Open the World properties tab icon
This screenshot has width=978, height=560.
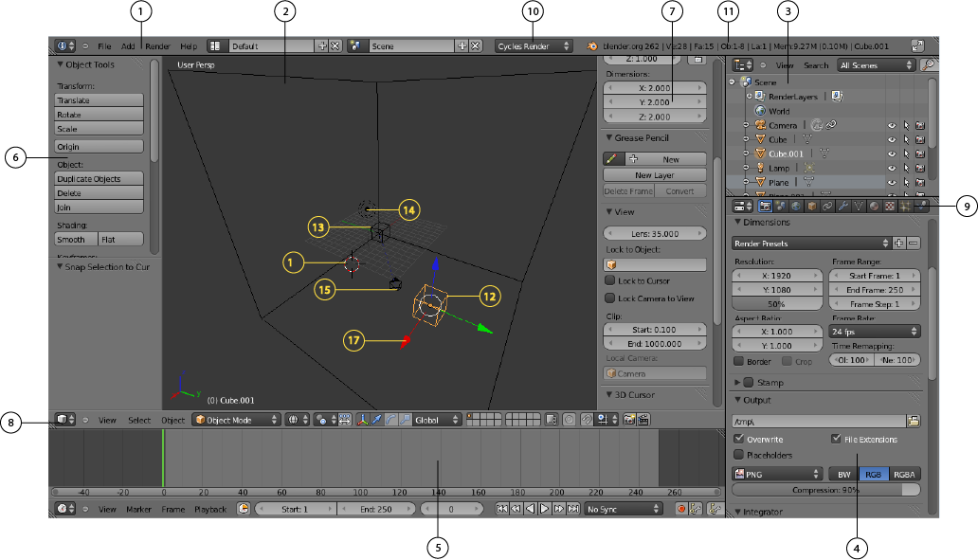796,207
